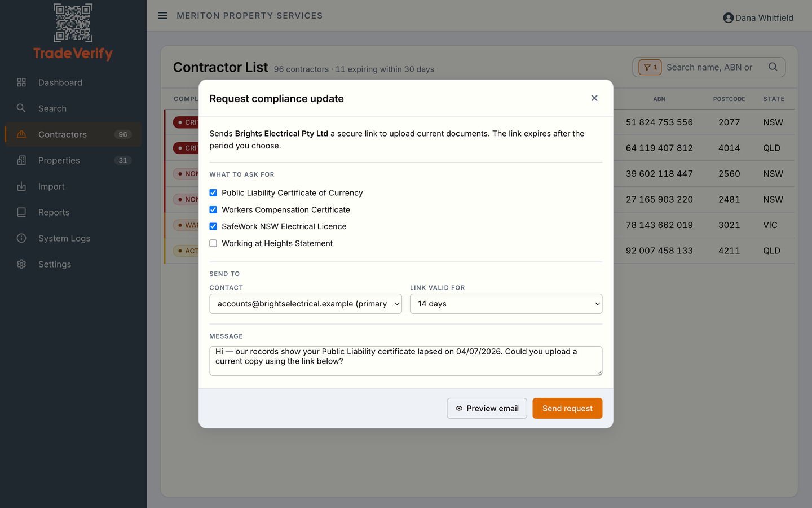
Task: Select Contractors in the sidebar
Action: [73, 134]
